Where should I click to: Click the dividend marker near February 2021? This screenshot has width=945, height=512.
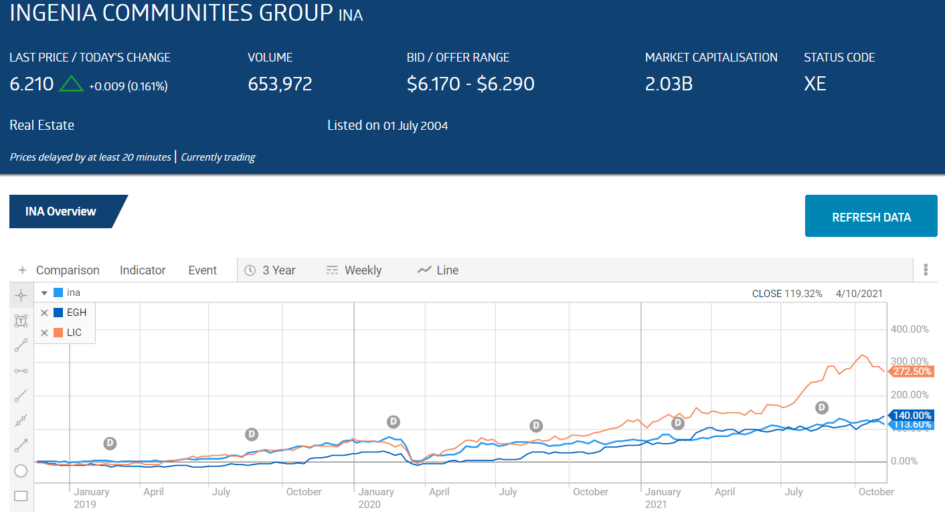(678, 423)
